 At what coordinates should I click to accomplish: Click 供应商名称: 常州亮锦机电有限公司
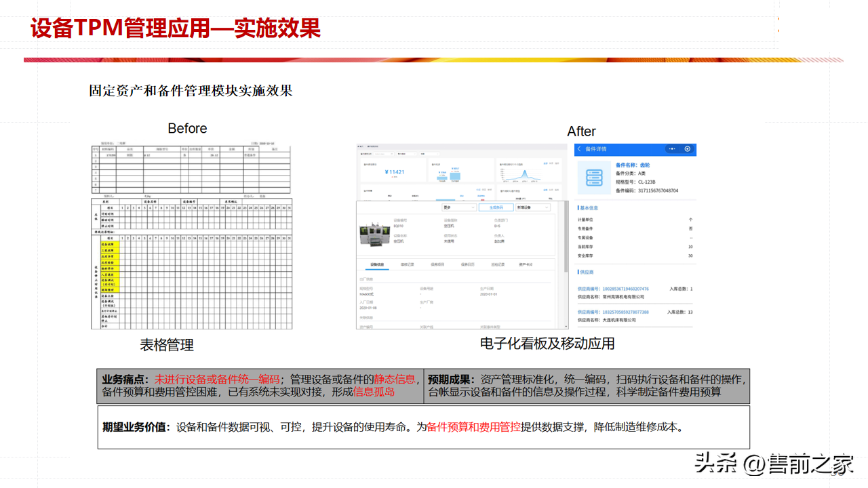click(x=611, y=297)
